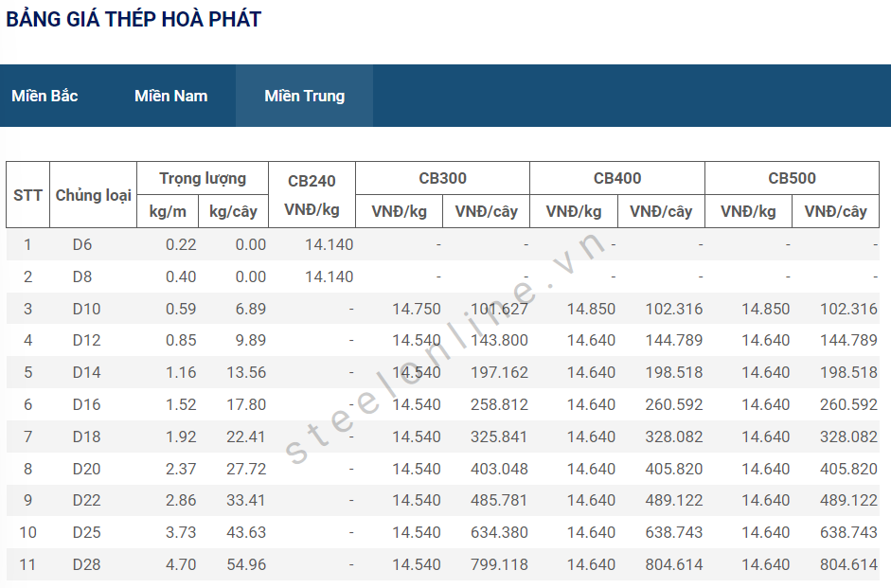
Task: Select the D14 row label
Action: [x=86, y=373]
